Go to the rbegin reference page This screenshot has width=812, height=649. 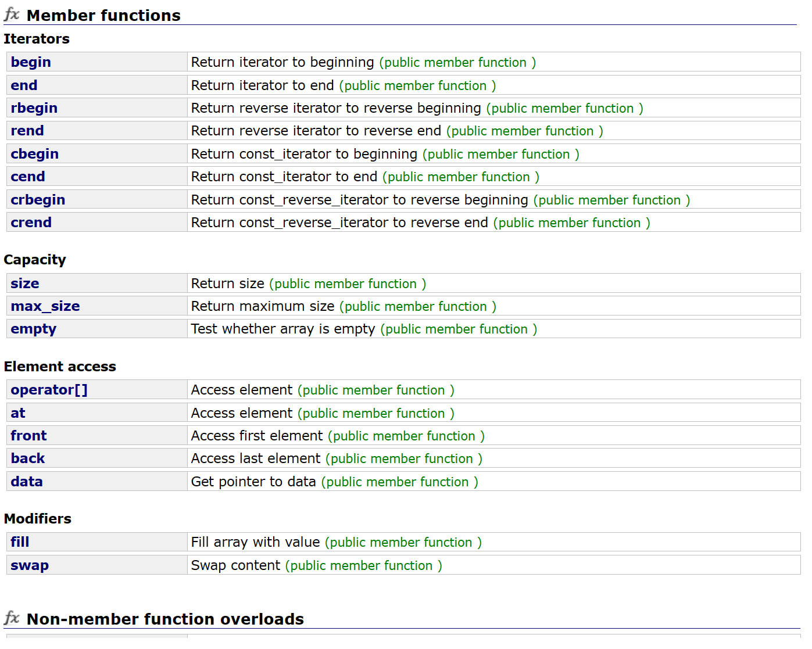(34, 108)
